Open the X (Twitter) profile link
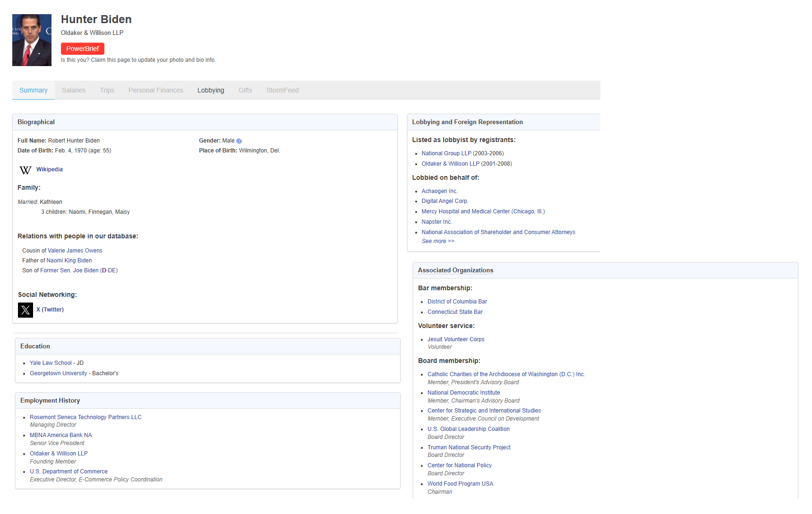This screenshot has width=812, height=514. click(50, 310)
